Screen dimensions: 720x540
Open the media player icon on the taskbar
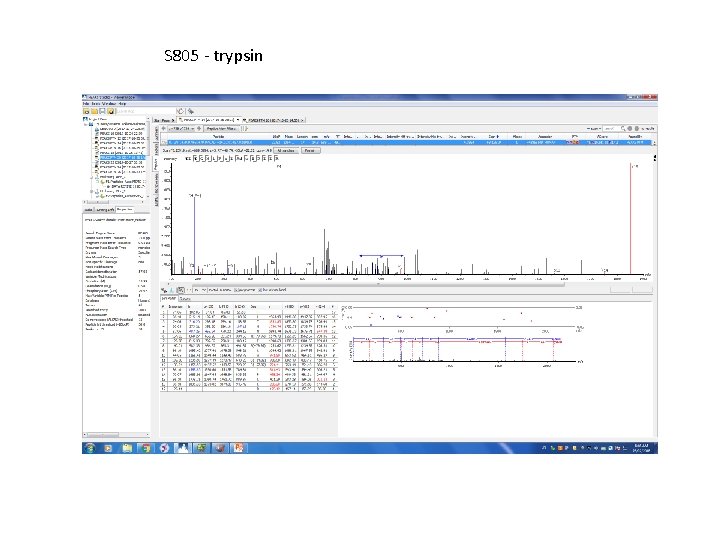108,448
